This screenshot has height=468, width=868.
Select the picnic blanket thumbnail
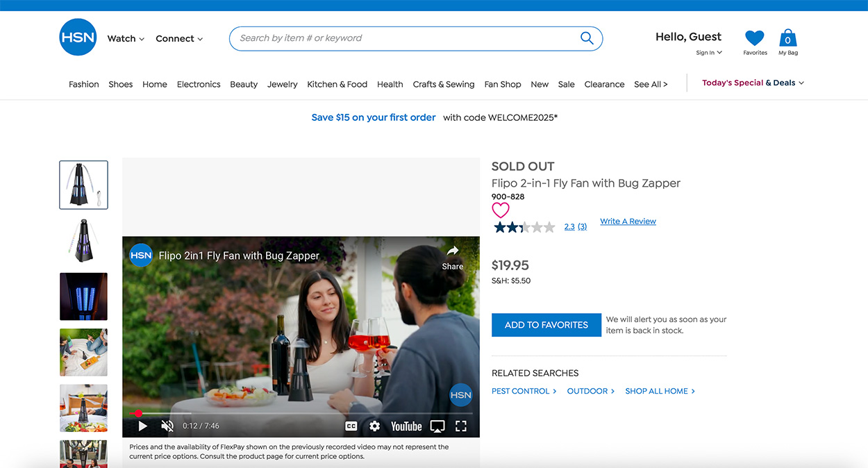[83, 352]
